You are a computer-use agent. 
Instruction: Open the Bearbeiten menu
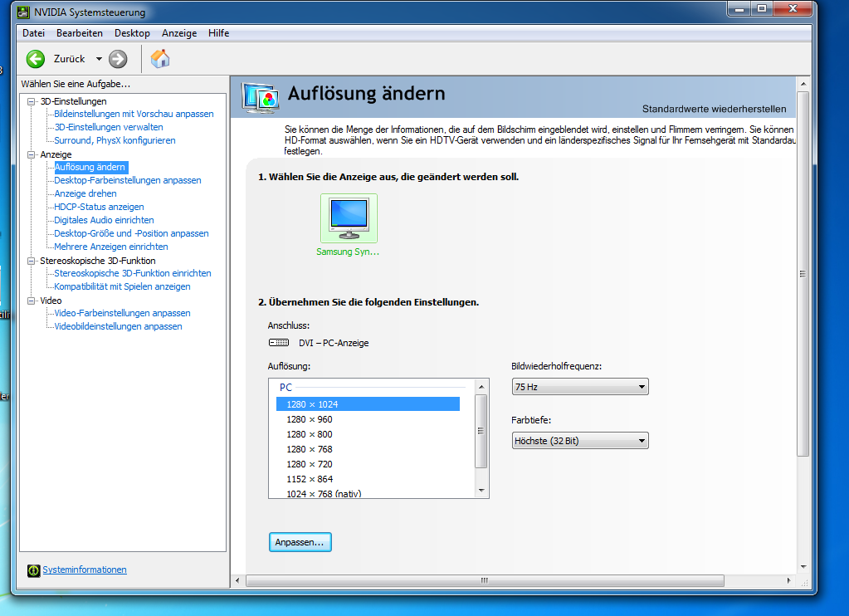(80, 33)
